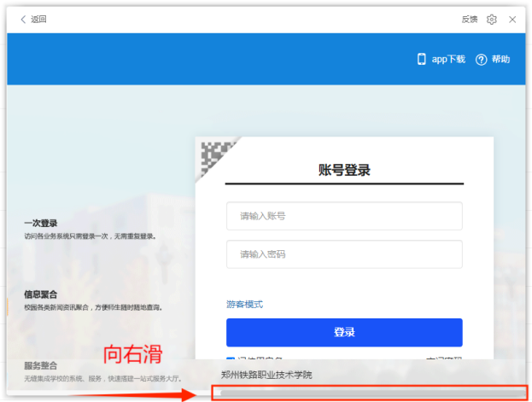532x402 pixels.
Task: Open settings via the gear icon
Action: (x=492, y=19)
